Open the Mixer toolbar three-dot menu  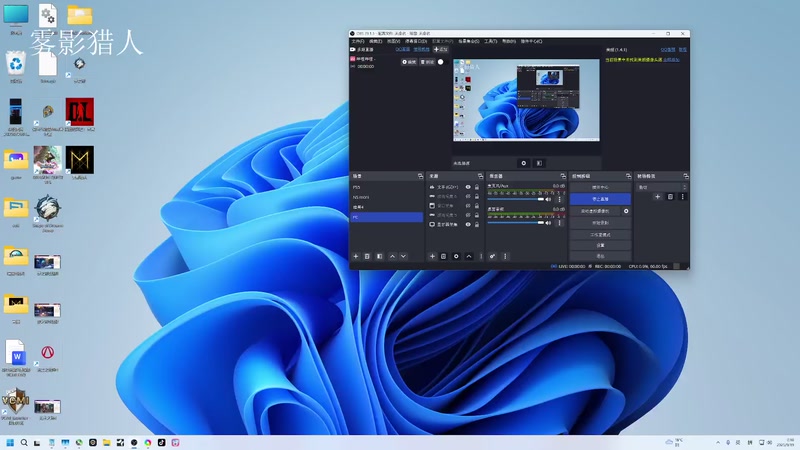(x=505, y=256)
